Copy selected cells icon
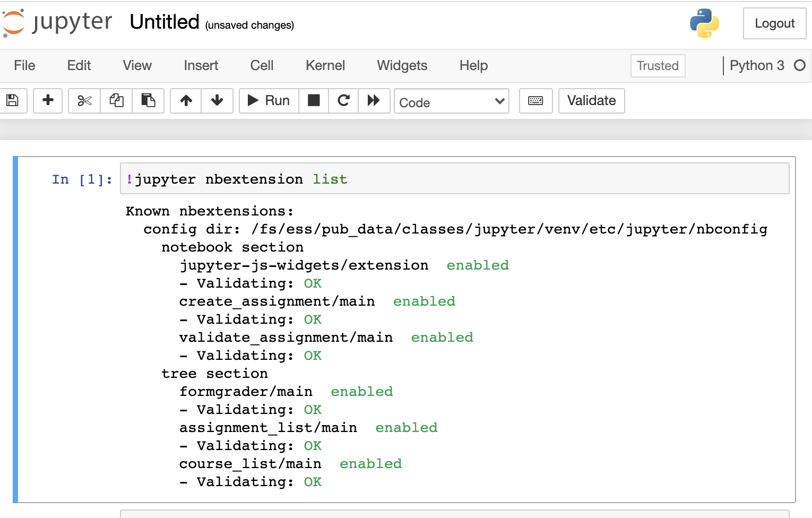812x518 pixels. pos(116,100)
